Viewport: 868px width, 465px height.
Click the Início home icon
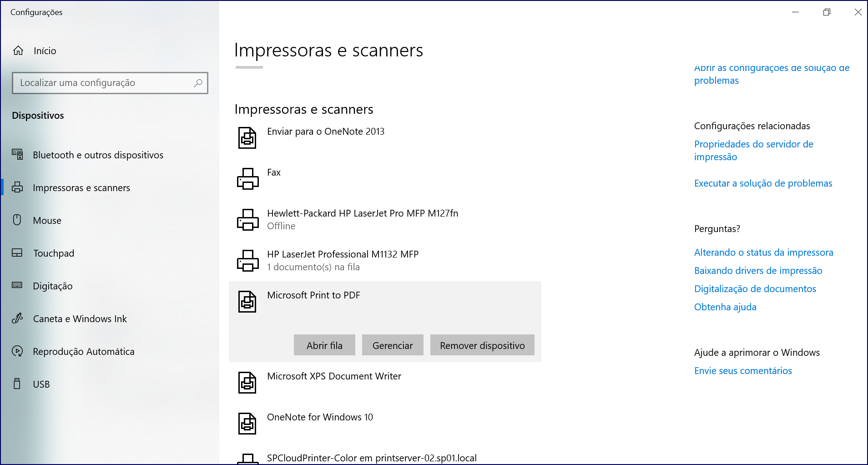(18, 51)
